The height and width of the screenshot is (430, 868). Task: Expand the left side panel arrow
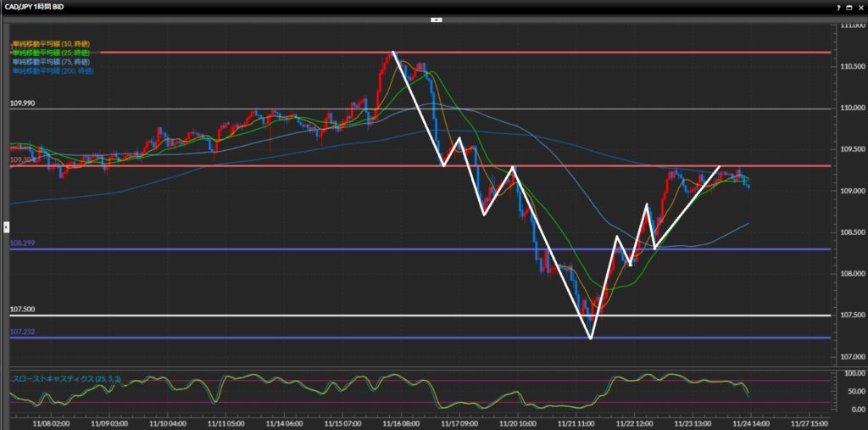click(5, 226)
